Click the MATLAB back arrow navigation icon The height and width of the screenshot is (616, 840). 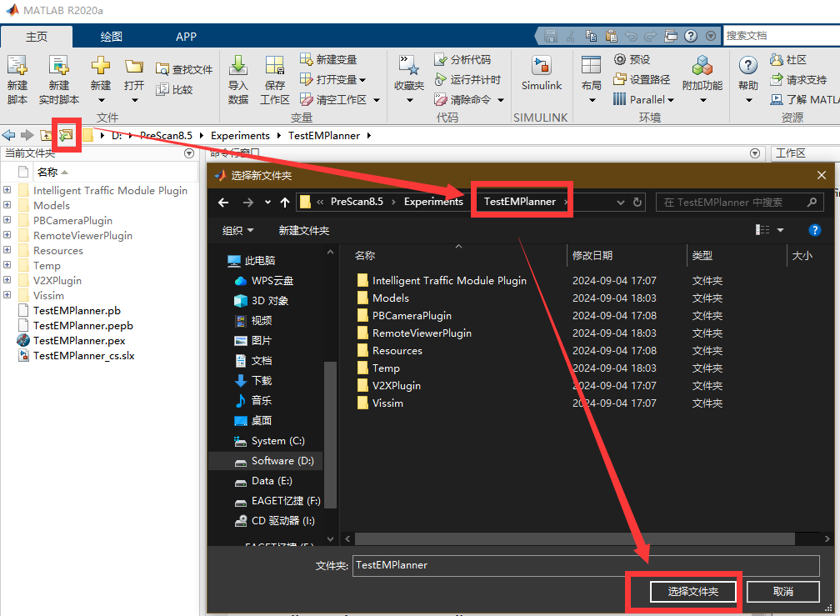pyautogui.click(x=8, y=135)
